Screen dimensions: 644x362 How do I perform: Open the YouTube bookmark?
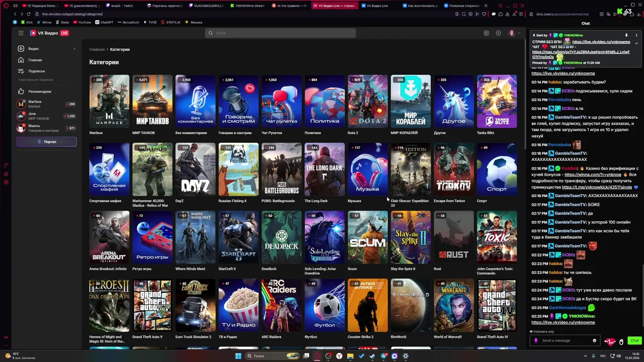coord(82,22)
